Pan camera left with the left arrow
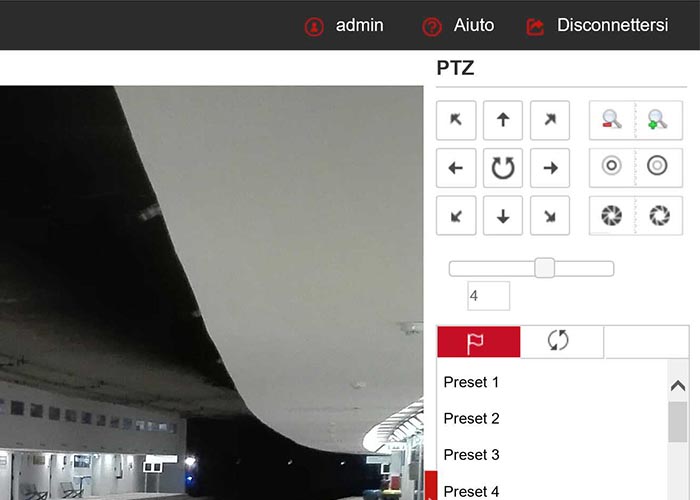The height and width of the screenshot is (500, 700). point(456,168)
